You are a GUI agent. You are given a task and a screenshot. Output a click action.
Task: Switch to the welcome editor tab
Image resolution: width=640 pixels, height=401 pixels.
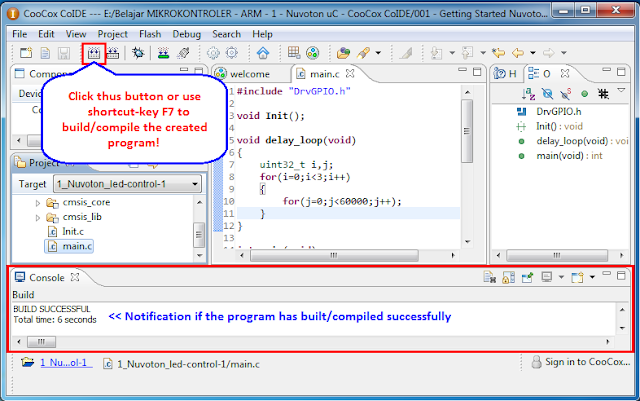pyautogui.click(x=250, y=74)
